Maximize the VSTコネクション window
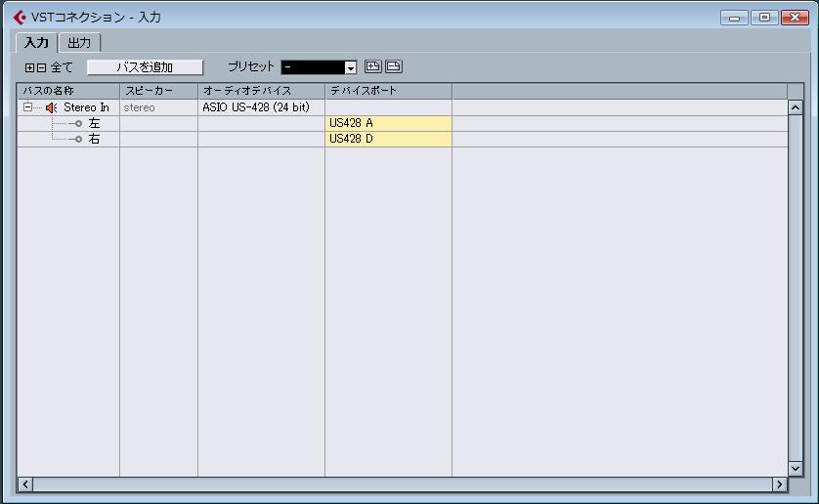 (x=764, y=18)
